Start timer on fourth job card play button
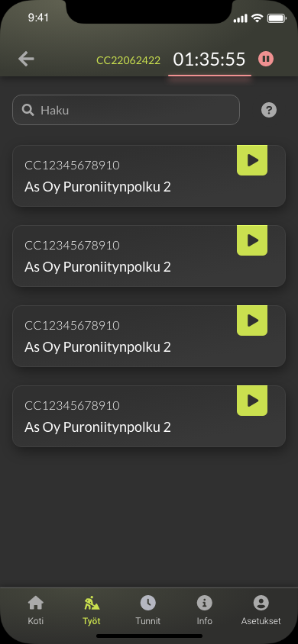 [x=252, y=401]
